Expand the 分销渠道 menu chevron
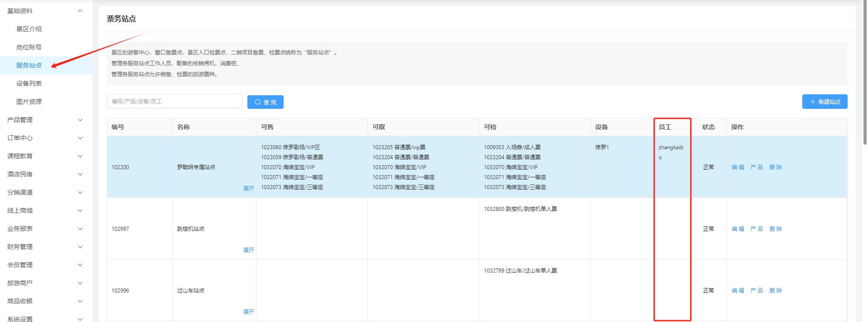The height and width of the screenshot is (322, 868). [x=80, y=192]
